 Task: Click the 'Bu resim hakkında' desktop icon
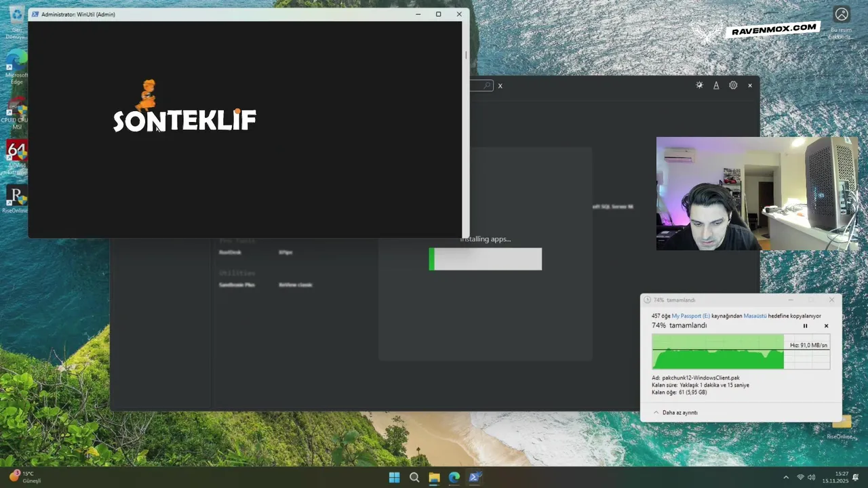(x=842, y=22)
